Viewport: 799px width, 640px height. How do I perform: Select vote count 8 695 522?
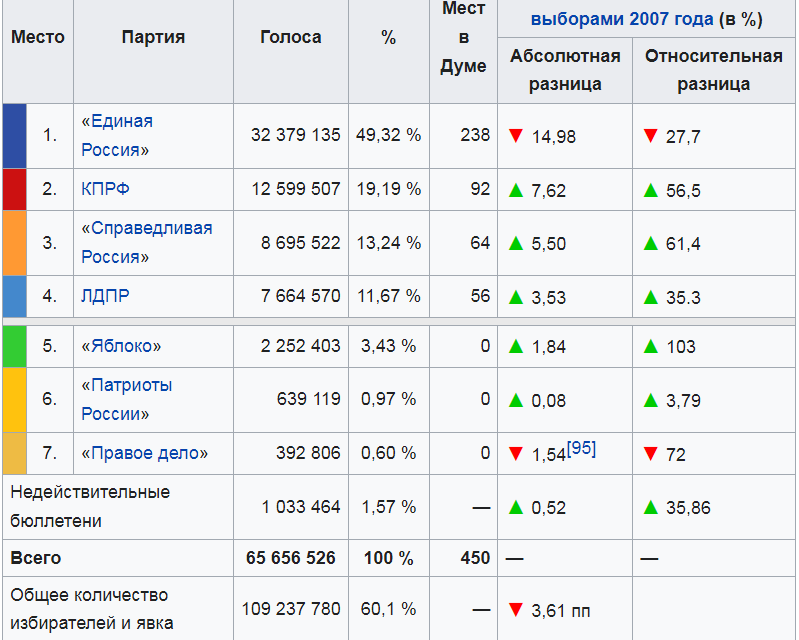(x=301, y=243)
